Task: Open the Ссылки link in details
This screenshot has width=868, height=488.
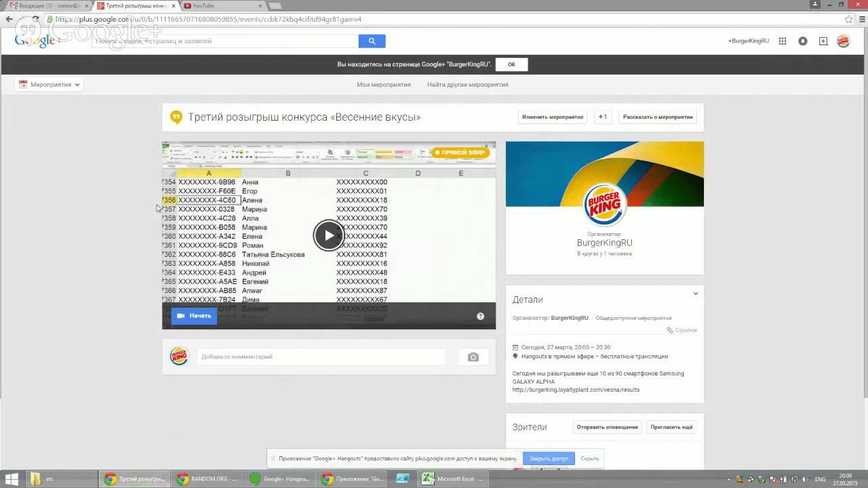Action: pyautogui.click(x=682, y=330)
